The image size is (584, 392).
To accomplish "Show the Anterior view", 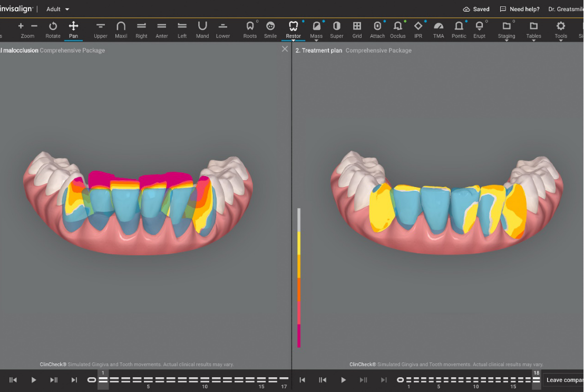I will click(162, 30).
